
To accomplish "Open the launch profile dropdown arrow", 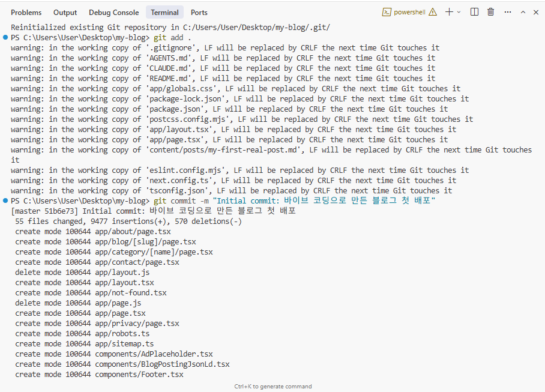I will (x=459, y=12).
